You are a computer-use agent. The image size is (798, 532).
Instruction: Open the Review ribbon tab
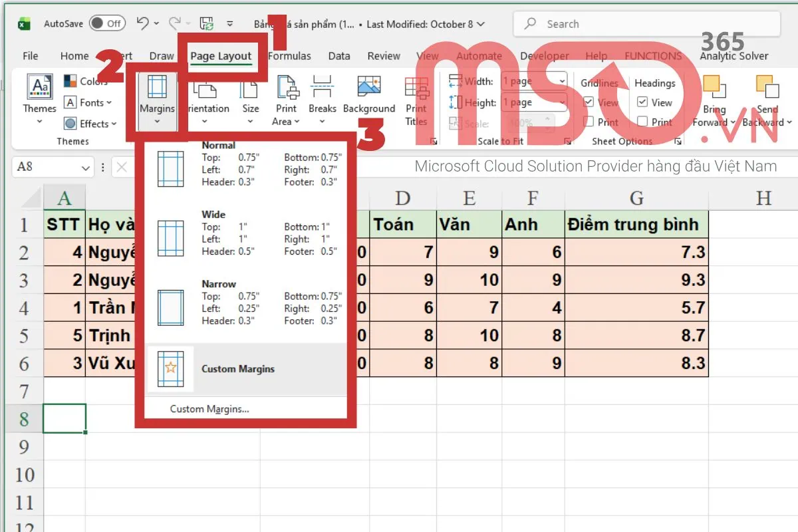pos(383,56)
